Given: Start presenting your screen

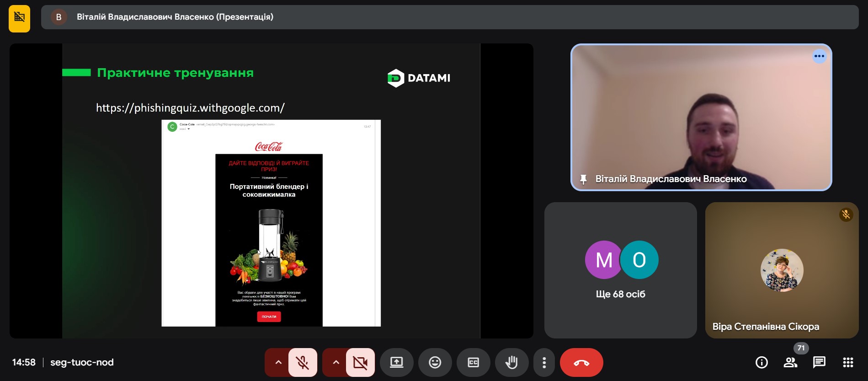Looking at the screenshot, I should pyautogui.click(x=396, y=362).
